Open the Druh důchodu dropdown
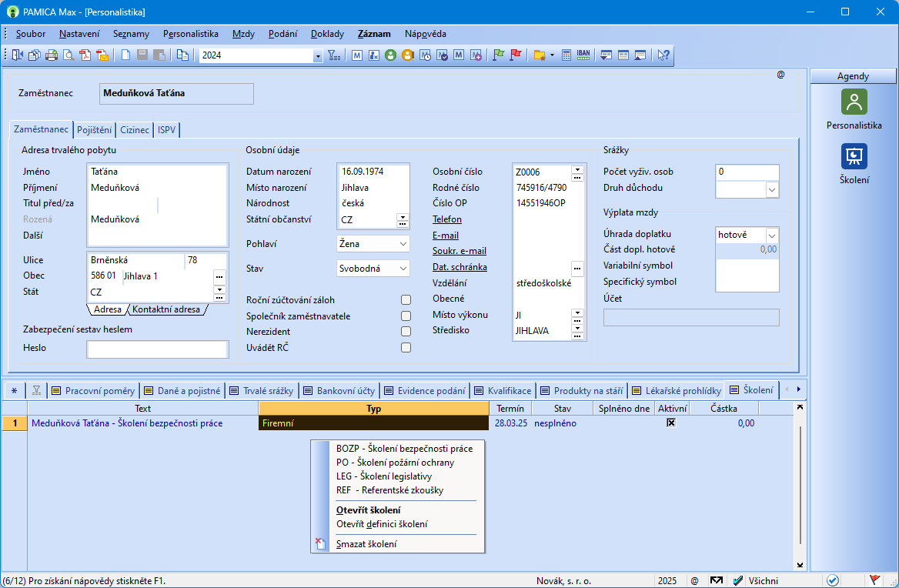This screenshot has height=588, width=899. (772, 189)
